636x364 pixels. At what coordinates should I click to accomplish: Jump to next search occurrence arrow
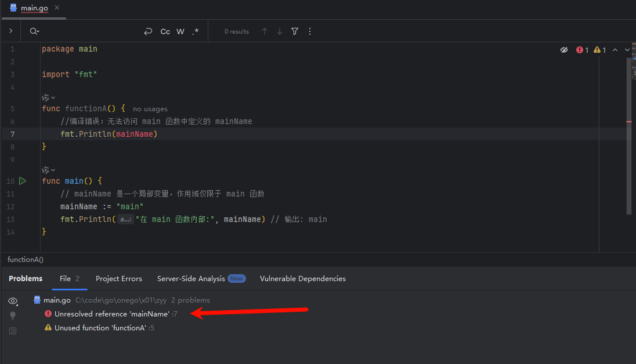pyautogui.click(x=280, y=31)
